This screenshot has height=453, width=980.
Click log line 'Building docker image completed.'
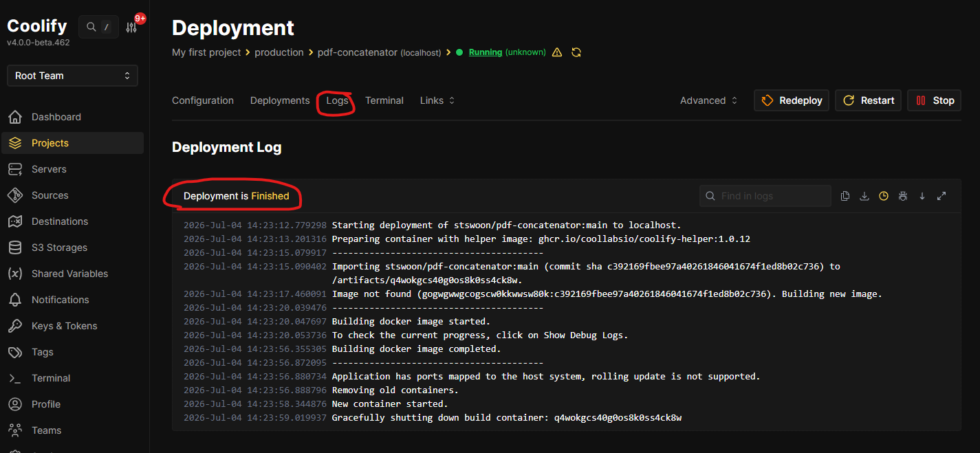click(417, 349)
